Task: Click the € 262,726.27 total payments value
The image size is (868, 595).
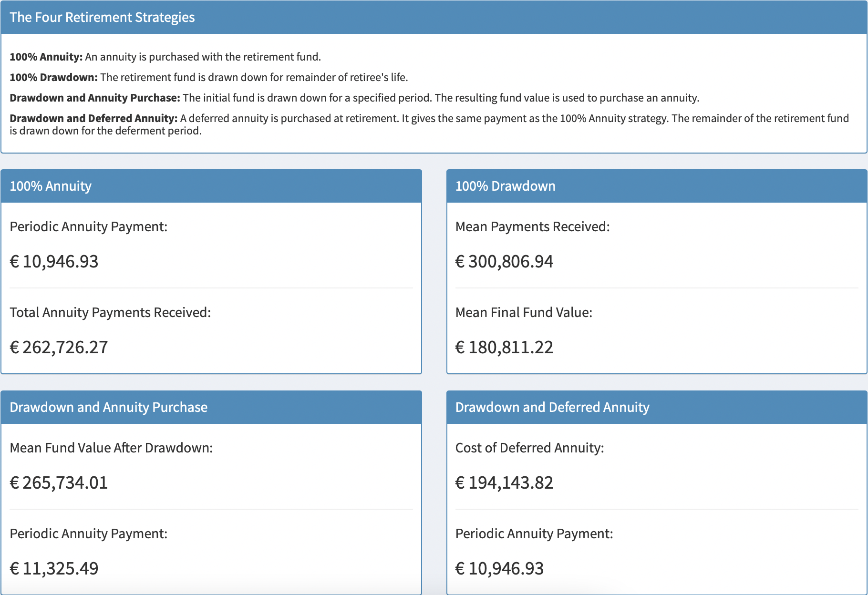Action: pyautogui.click(x=59, y=347)
